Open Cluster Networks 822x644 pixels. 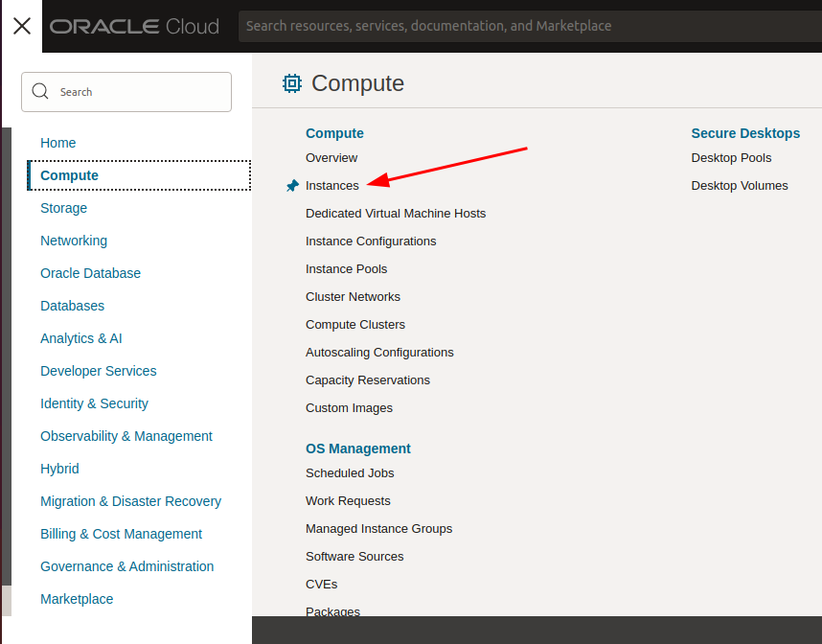click(353, 297)
